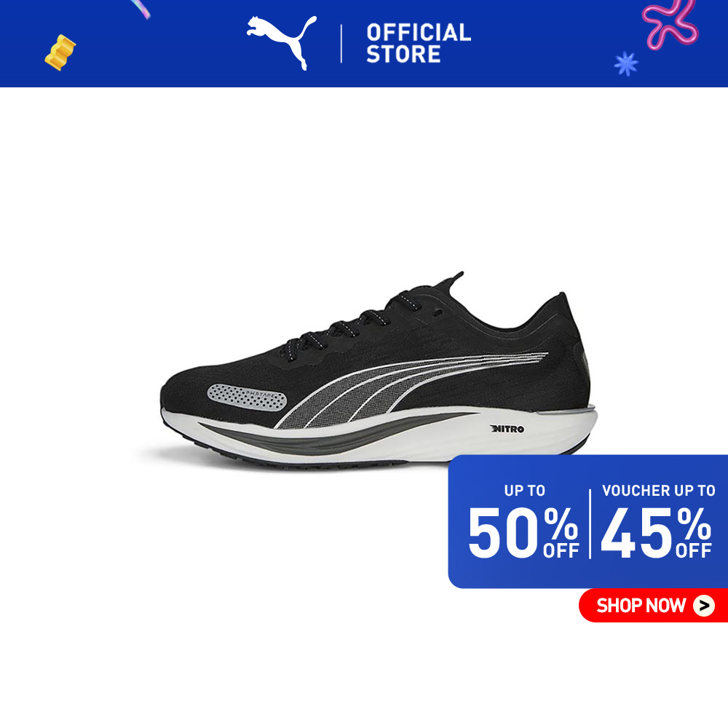Image resolution: width=728 pixels, height=728 pixels.
Task: Click the small blue star icon
Action: tap(626, 63)
